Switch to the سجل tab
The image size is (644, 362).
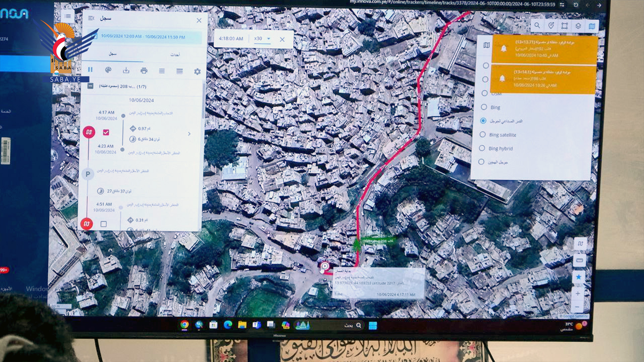pyautogui.click(x=112, y=54)
